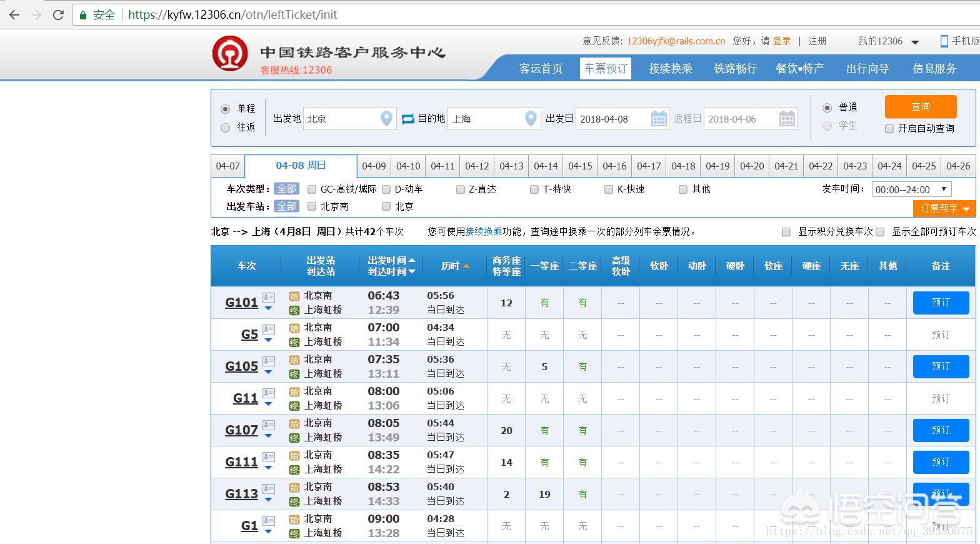Click the departure station location pin icon
Image resolution: width=980 pixels, height=544 pixels.
(387, 118)
